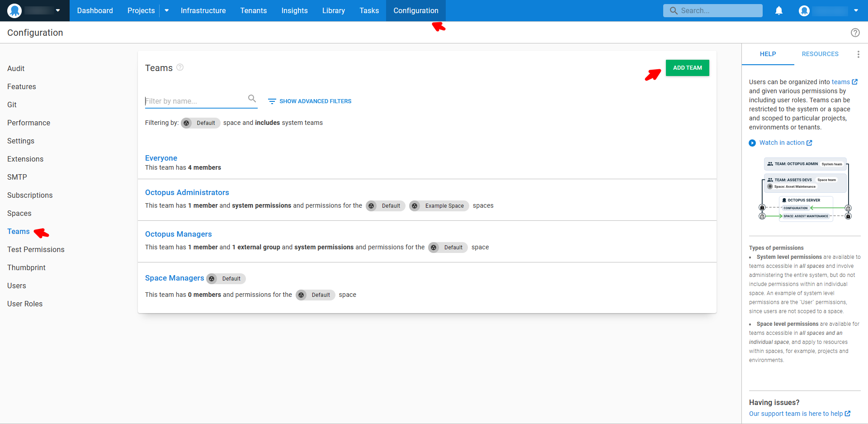The image size is (868, 424).
Task: Click the Default chip in Filtering by
Action: pos(201,123)
